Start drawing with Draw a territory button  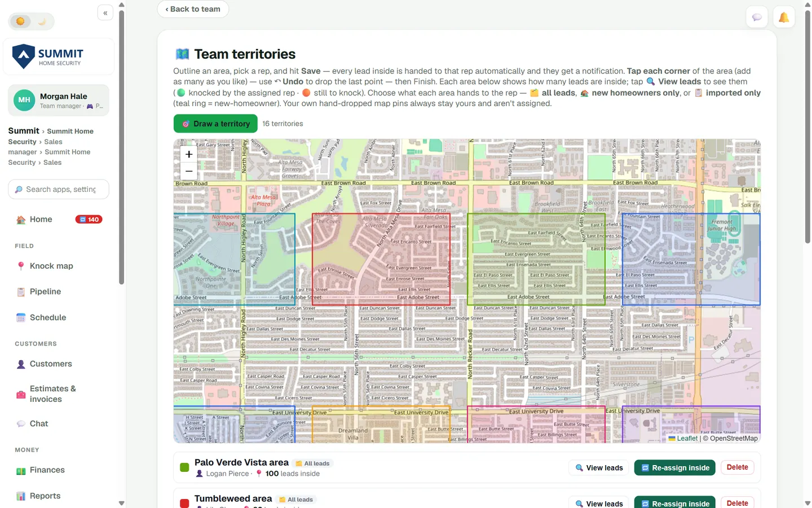click(x=215, y=124)
